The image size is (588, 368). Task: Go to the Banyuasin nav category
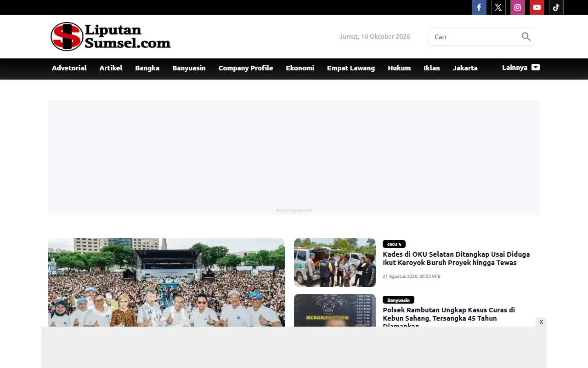click(x=189, y=68)
